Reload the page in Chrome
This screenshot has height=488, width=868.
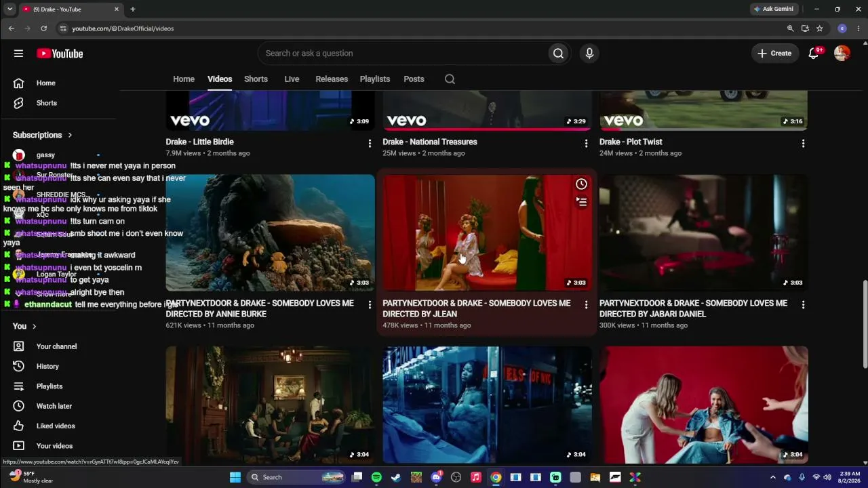(x=44, y=28)
